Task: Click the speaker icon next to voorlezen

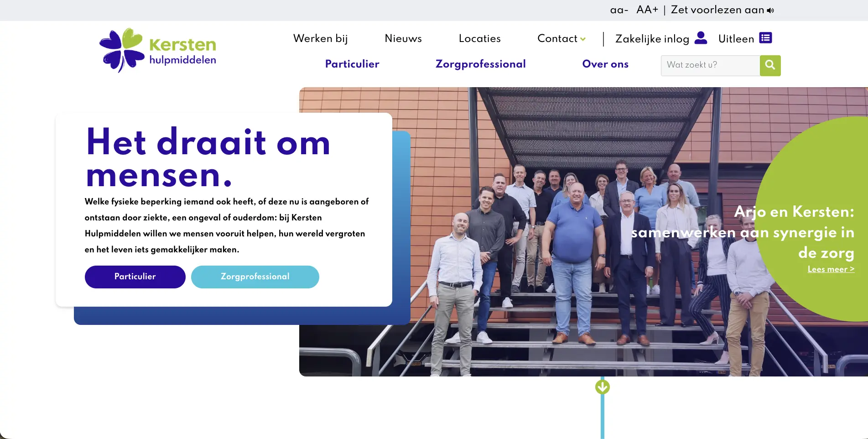Action: (770, 10)
